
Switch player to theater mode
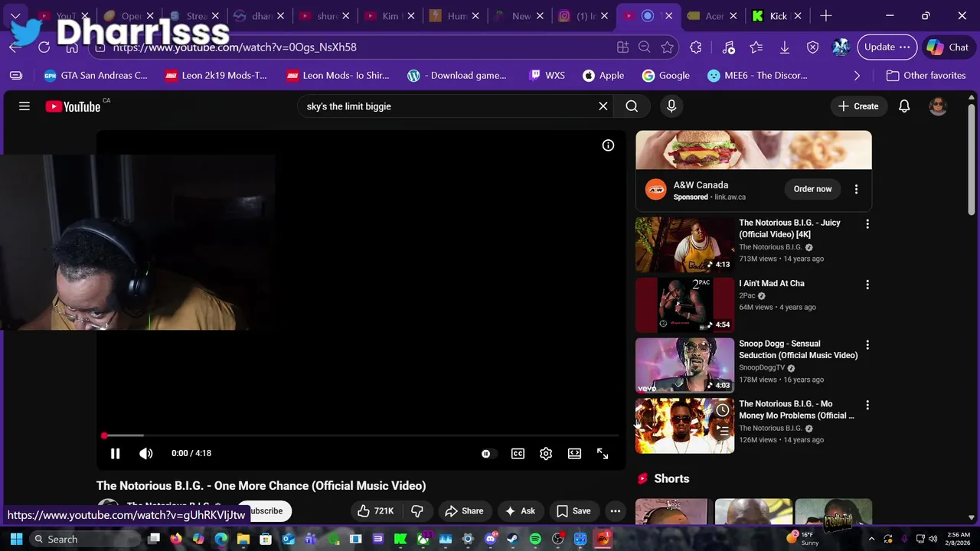[574, 453]
